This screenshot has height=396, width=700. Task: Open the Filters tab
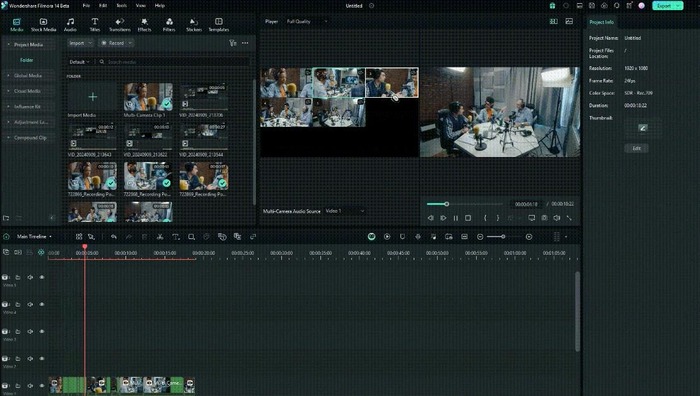(x=169, y=25)
